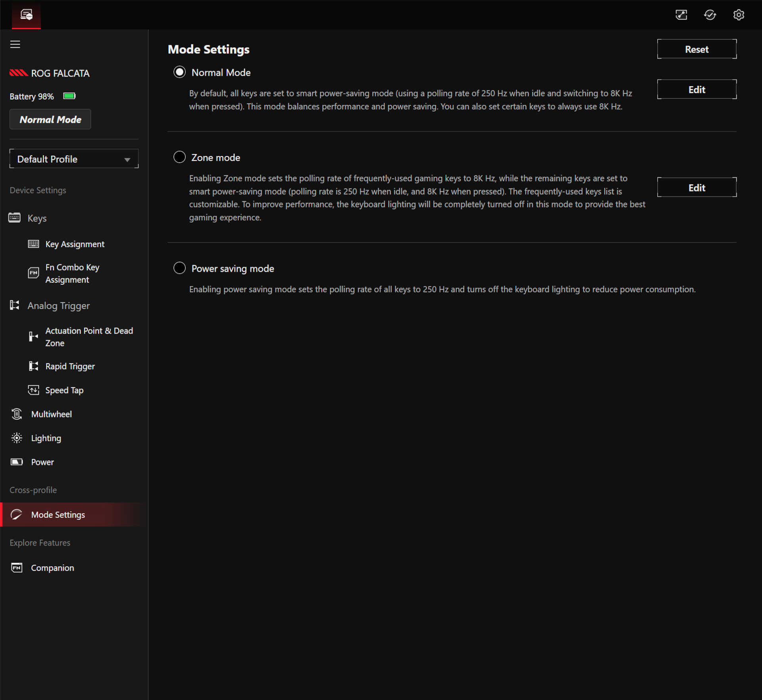Select the Fn Combo Key Assignment icon
This screenshot has height=700, width=762.
pyautogui.click(x=34, y=273)
